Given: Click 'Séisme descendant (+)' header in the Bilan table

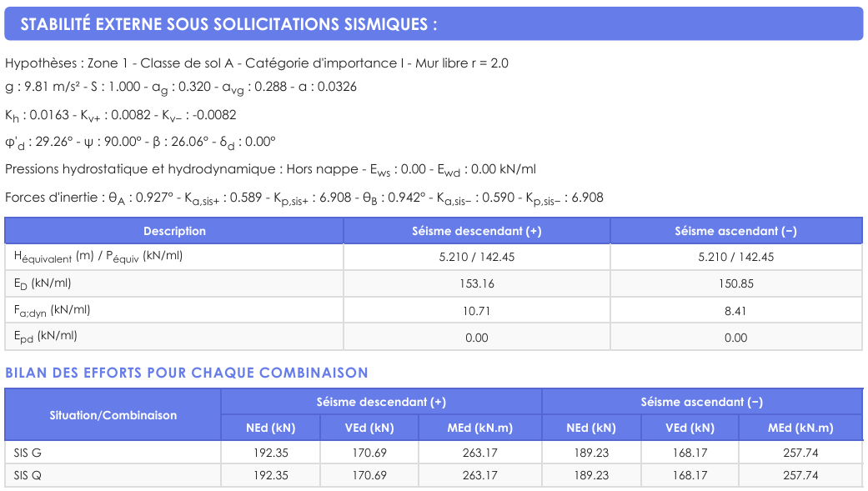Looking at the screenshot, I should click(x=381, y=402).
